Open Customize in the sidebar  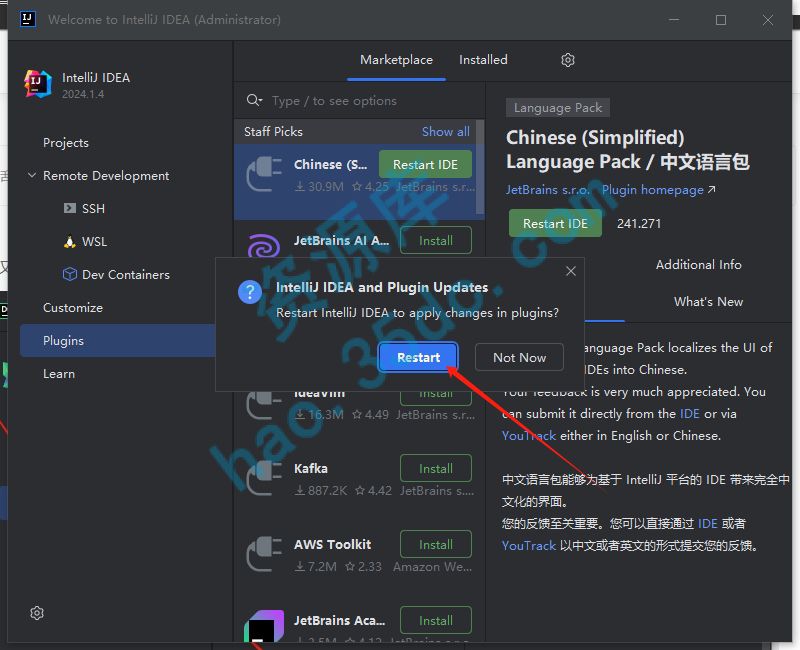[72, 308]
